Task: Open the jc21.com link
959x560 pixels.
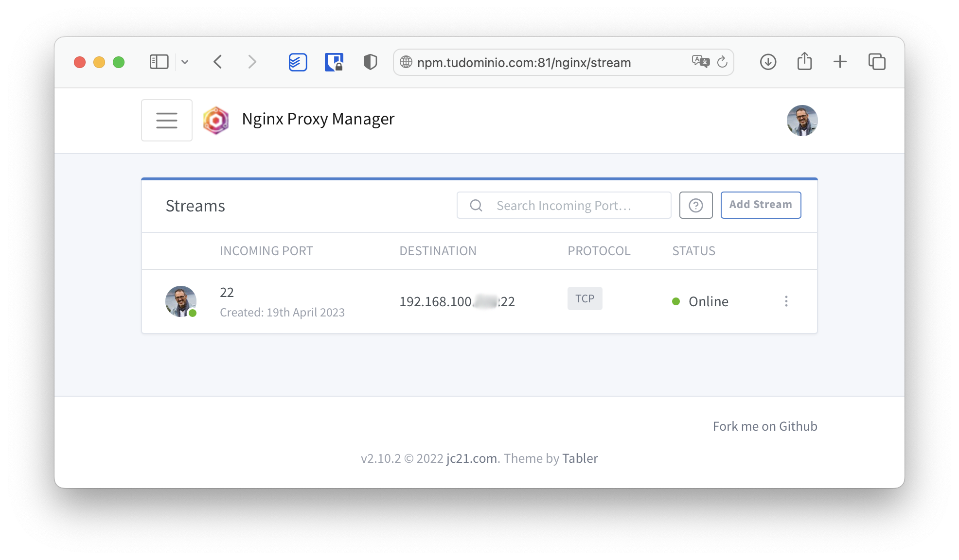Action: click(472, 458)
